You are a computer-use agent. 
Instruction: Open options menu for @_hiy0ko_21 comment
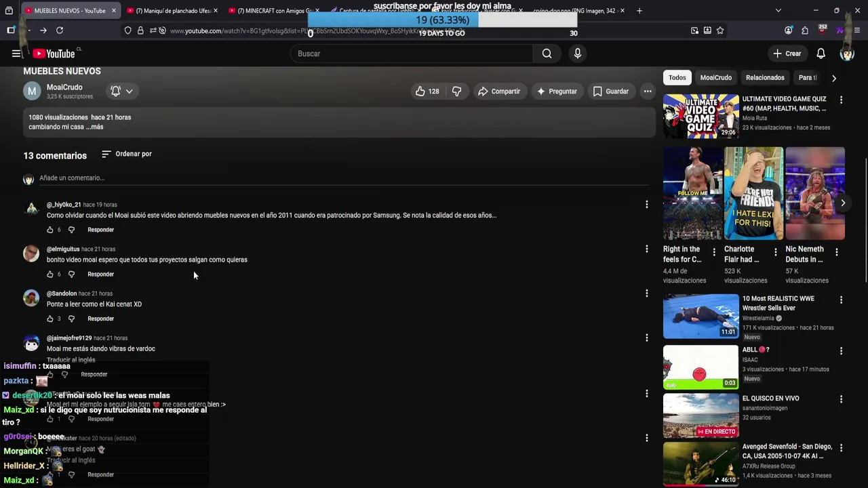[x=647, y=204]
